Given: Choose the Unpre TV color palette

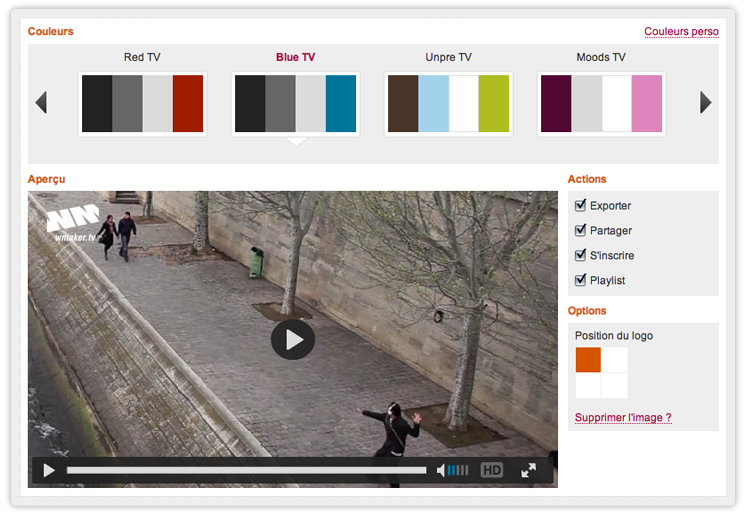Looking at the screenshot, I should 448,104.
